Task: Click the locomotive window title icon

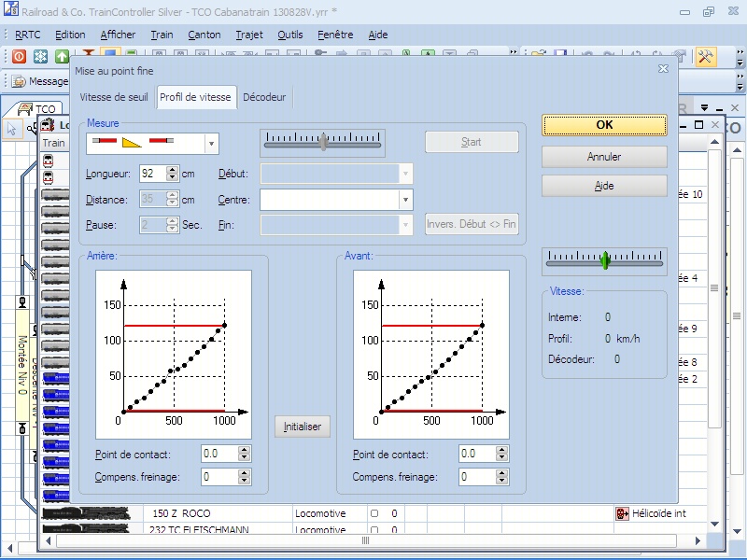Action: [47, 125]
